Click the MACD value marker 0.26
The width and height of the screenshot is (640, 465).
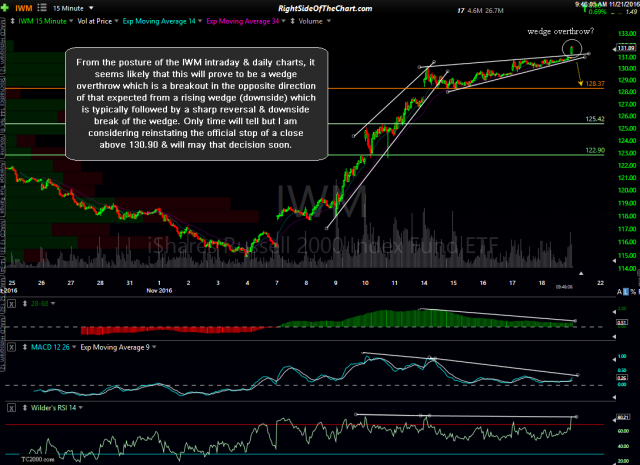tap(622, 378)
